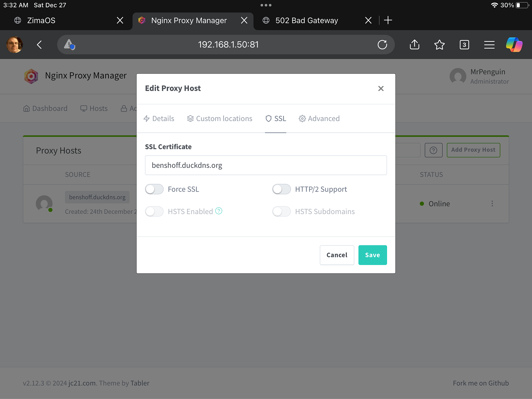Image resolution: width=532 pixels, height=399 pixels.
Task: Open the Custom locations tab
Action: click(x=219, y=119)
